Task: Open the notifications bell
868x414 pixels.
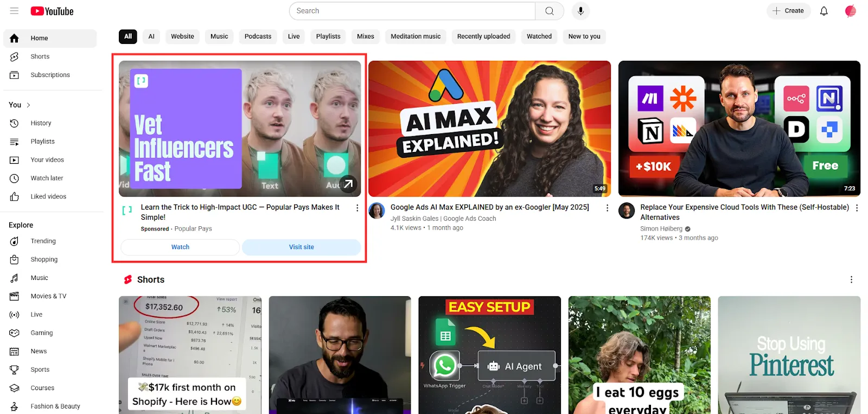Action: 824,11
